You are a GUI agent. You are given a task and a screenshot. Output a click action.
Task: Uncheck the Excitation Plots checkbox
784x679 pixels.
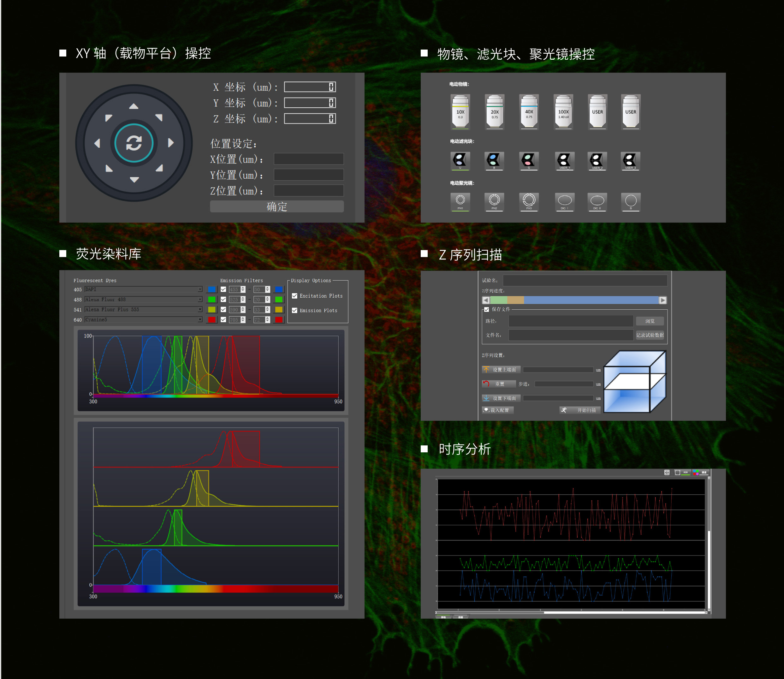tap(294, 296)
